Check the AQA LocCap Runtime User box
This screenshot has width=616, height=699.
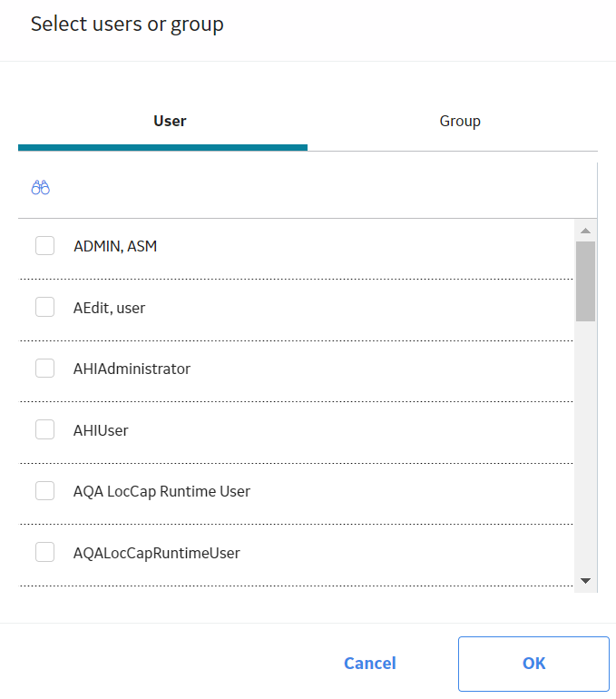point(45,491)
